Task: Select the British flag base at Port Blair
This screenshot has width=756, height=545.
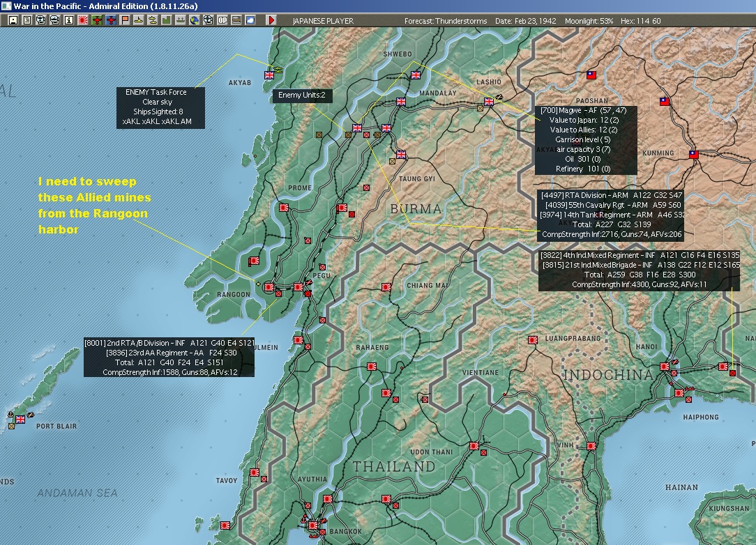Action: coord(20,420)
